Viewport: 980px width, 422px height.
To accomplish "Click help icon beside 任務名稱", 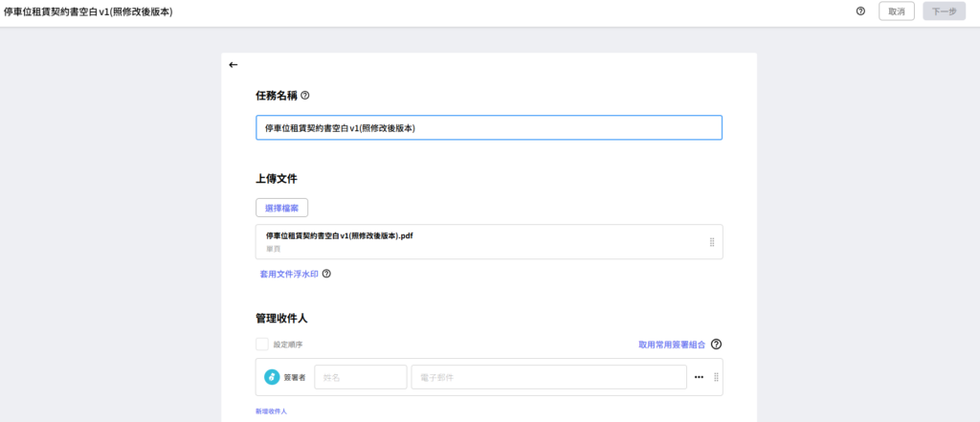I will coord(305,96).
